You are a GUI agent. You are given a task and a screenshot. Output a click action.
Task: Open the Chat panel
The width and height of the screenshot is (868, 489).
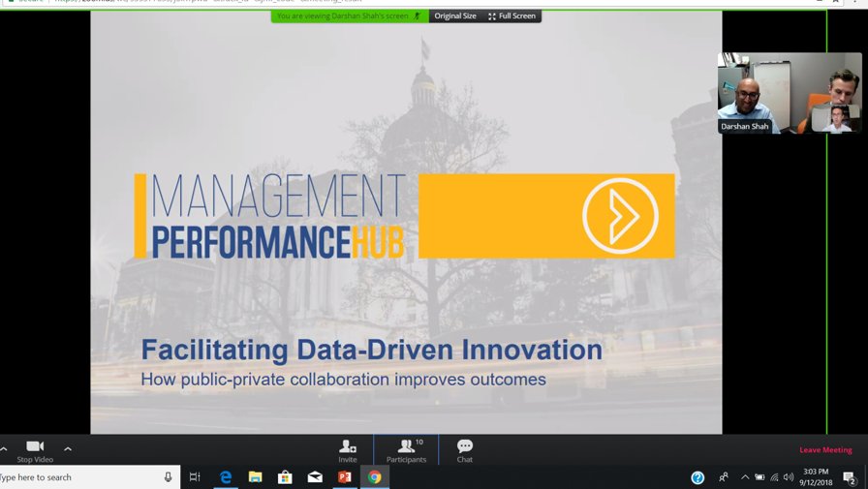[x=465, y=451]
